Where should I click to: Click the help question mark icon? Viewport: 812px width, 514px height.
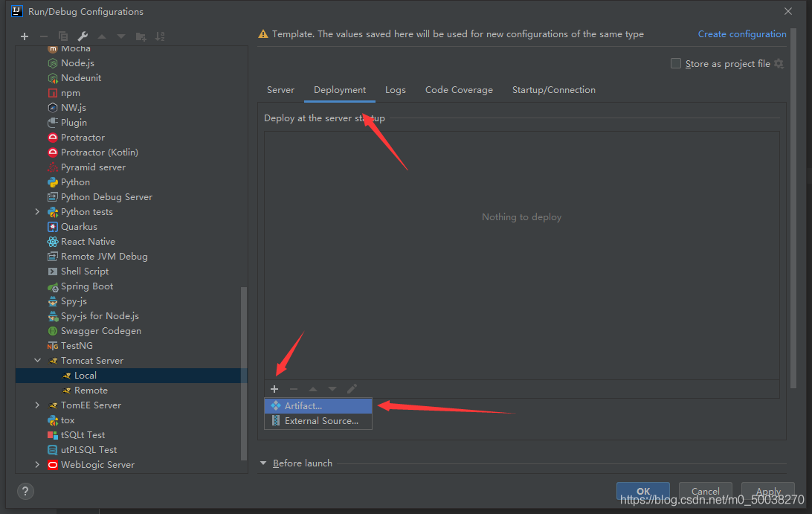click(25, 491)
